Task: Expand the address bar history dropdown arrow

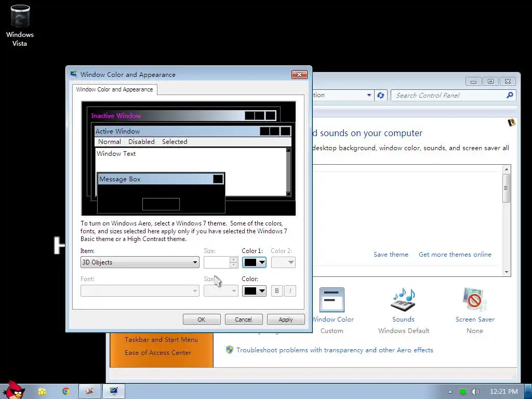Action: (x=369, y=96)
